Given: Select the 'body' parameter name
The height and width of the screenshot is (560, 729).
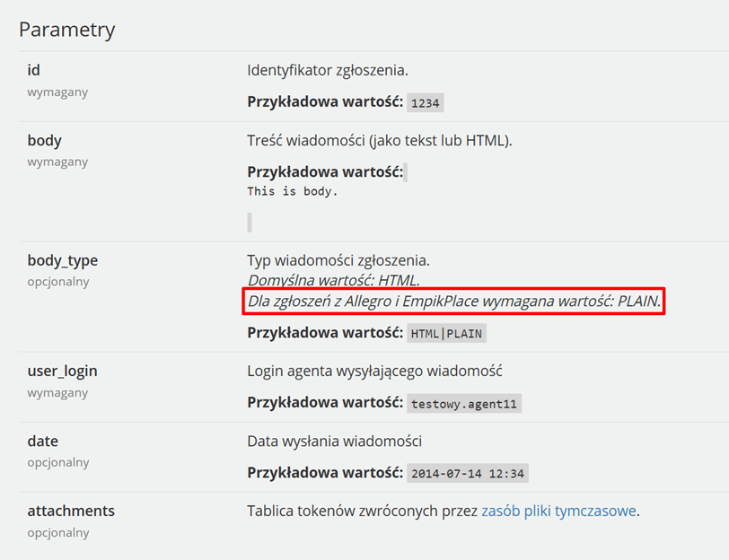Looking at the screenshot, I should tap(44, 140).
